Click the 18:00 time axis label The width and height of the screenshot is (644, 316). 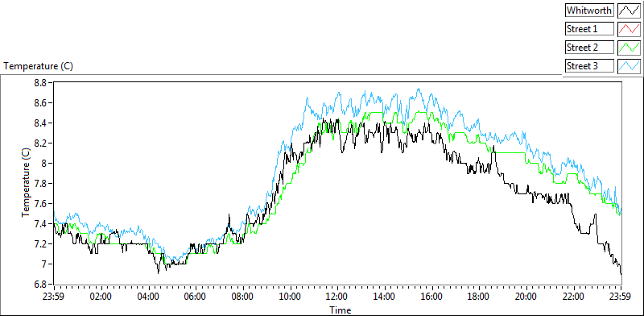click(479, 297)
